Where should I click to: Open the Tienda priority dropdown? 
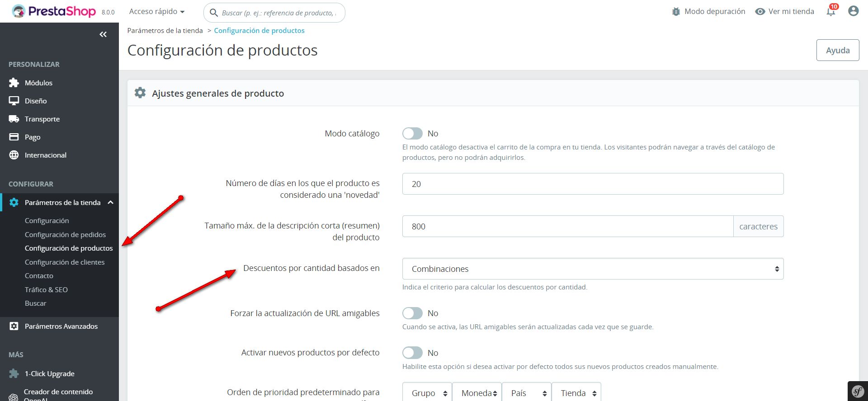click(576, 393)
